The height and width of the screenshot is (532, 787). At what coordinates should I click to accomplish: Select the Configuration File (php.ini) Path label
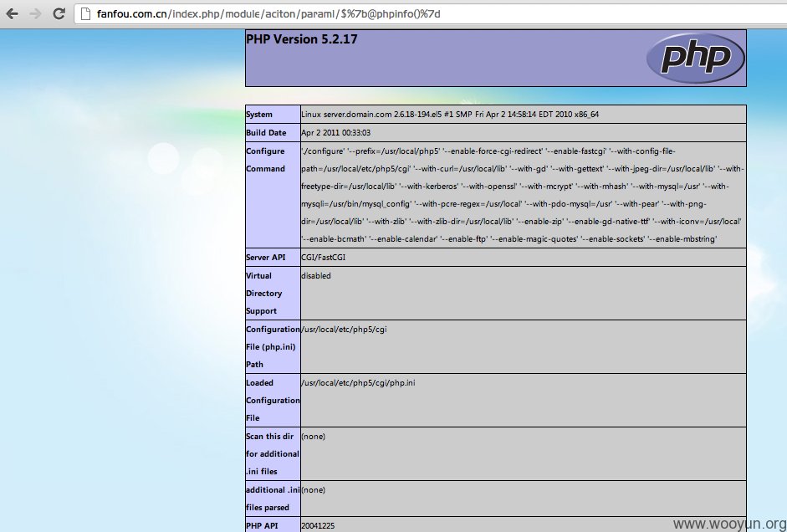pos(273,347)
